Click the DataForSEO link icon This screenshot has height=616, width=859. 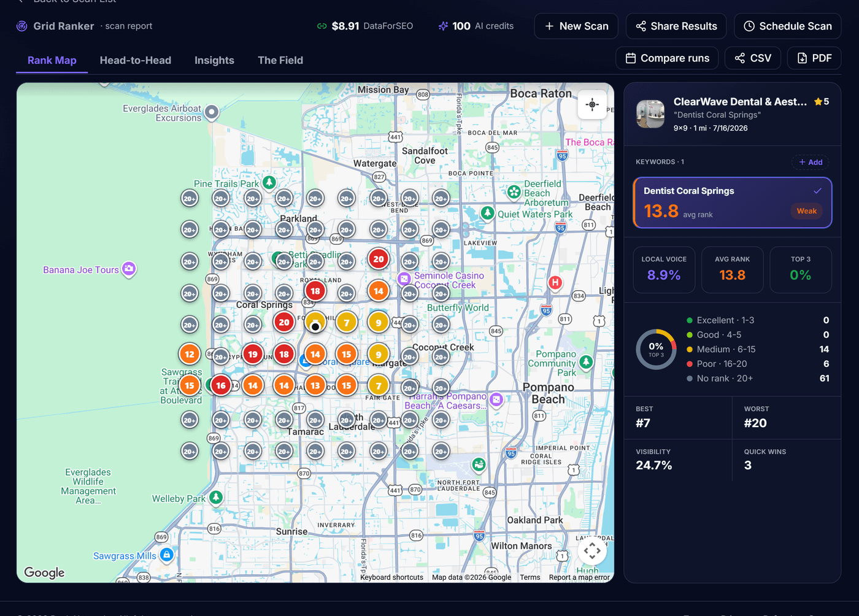[x=322, y=26]
